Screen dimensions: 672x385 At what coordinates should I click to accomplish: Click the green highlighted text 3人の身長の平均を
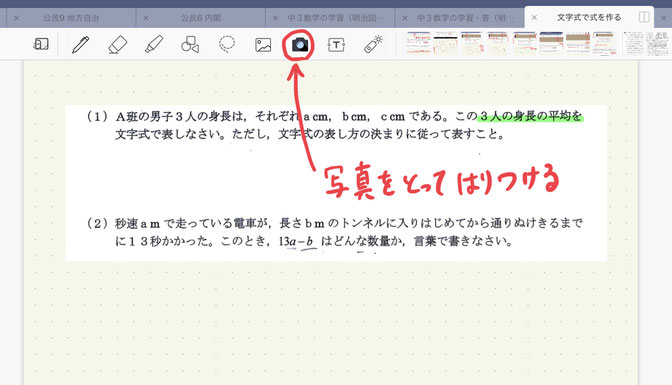[x=530, y=116]
